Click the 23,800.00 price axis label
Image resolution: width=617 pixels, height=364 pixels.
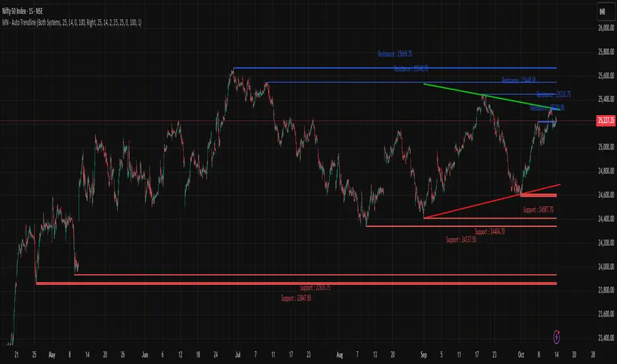606,290
